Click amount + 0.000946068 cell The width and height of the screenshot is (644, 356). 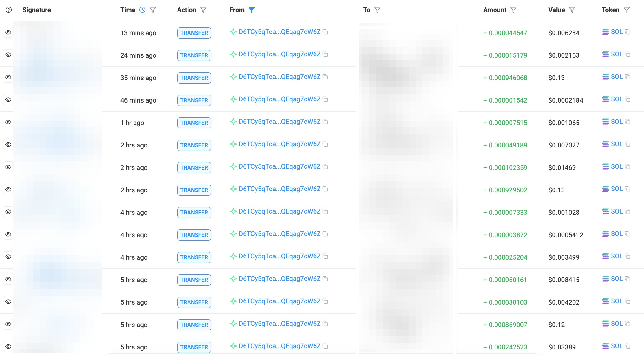(x=505, y=78)
